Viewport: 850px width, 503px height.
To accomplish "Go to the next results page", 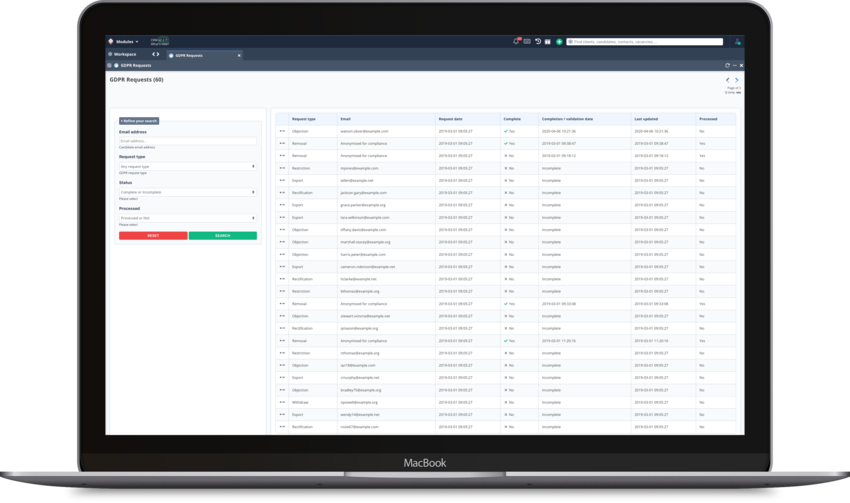I will pyautogui.click(x=737, y=80).
